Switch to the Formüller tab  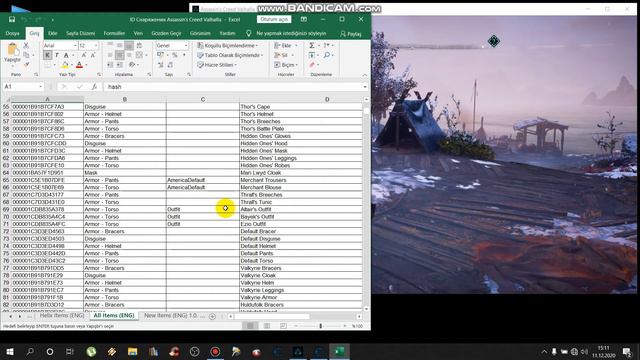(x=114, y=33)
